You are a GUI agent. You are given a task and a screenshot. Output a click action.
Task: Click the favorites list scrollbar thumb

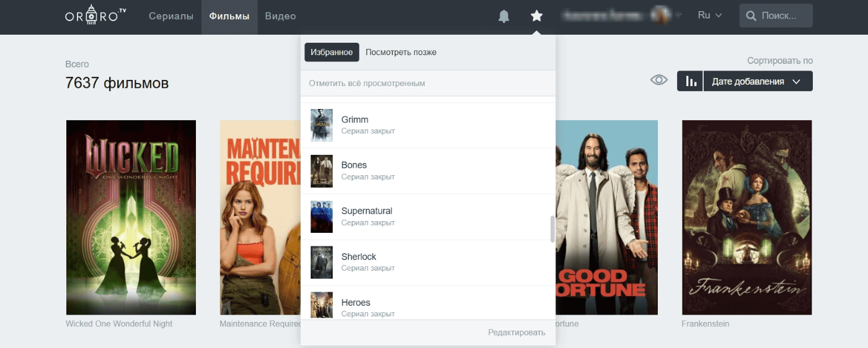[552, 229]
